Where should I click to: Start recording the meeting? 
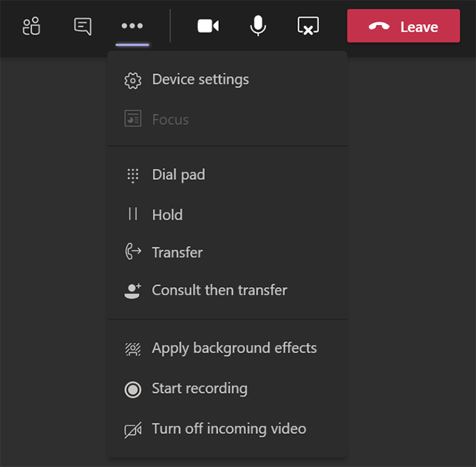pos(199,388)
